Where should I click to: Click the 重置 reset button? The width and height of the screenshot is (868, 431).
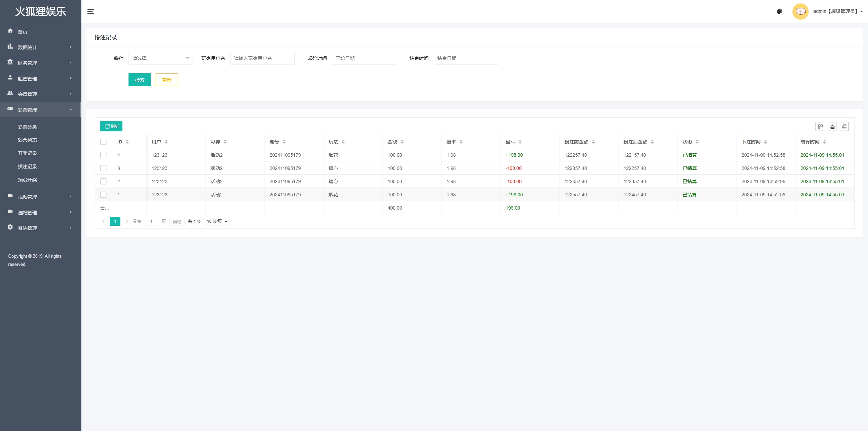click(166, 80)
